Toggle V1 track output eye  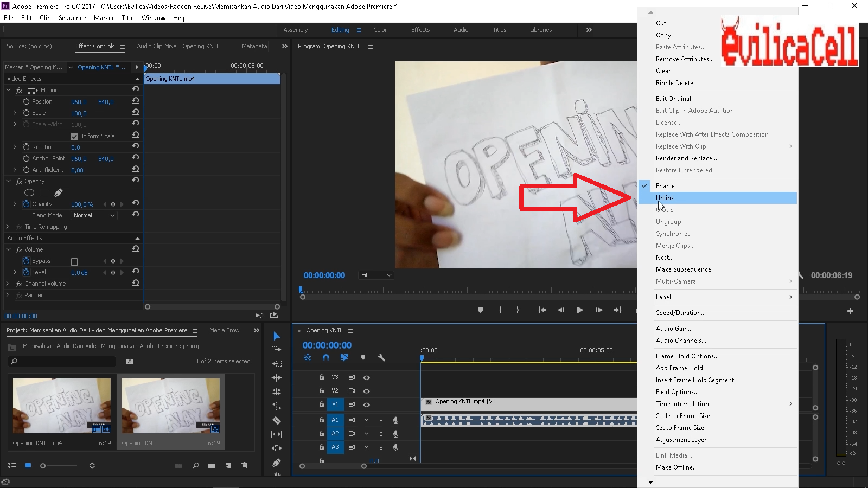tap(366, 404)
